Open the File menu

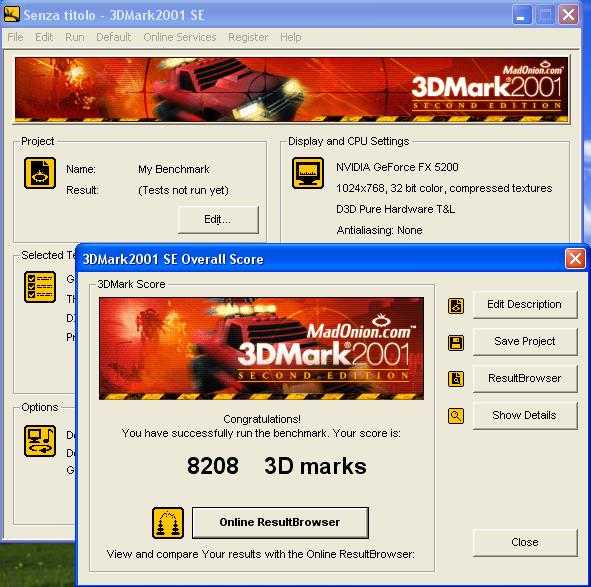[15, 37]
